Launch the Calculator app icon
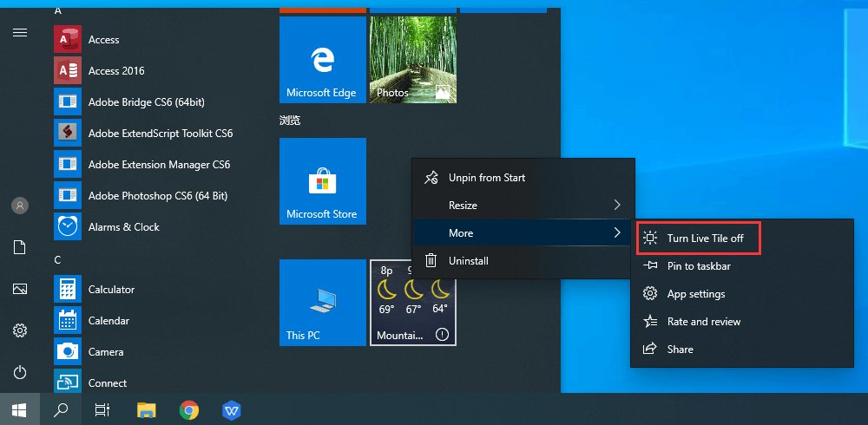This screenshot has height=425, width=868. click(x=68, y=289)
